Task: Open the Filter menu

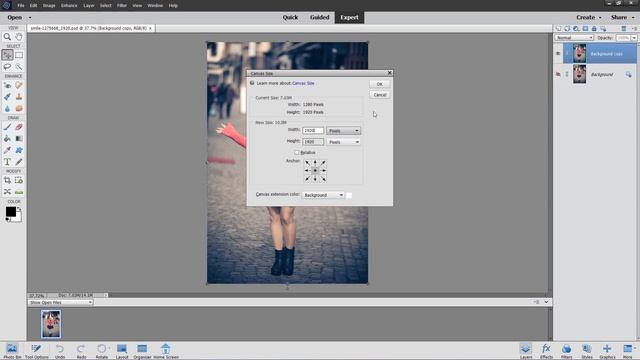Action: coord(122,6)
